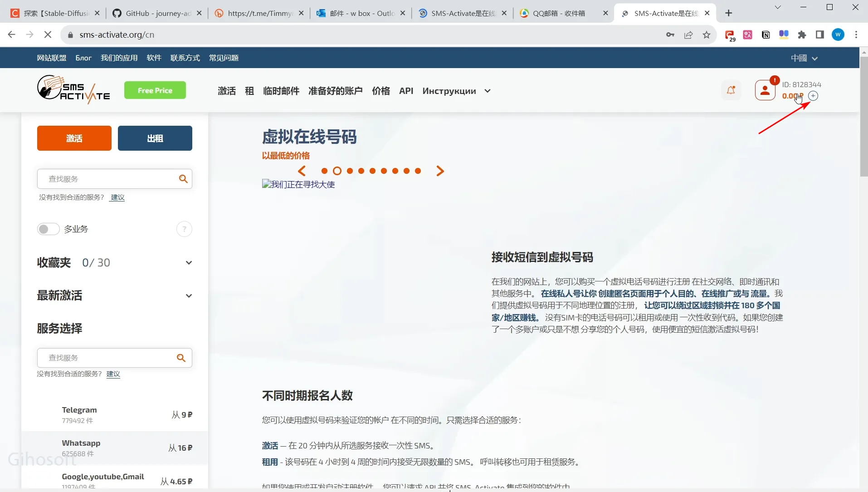The height and width of the screenshot is (492, 868).
Task: Open 常见问题 link in top bar
Action: tap(224, 58)
